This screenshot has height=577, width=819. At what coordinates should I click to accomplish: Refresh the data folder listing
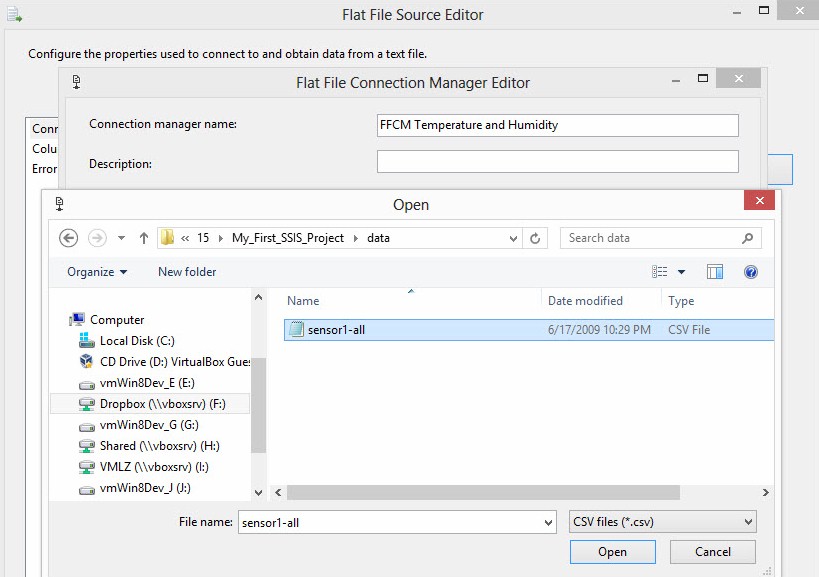(536, 238)
